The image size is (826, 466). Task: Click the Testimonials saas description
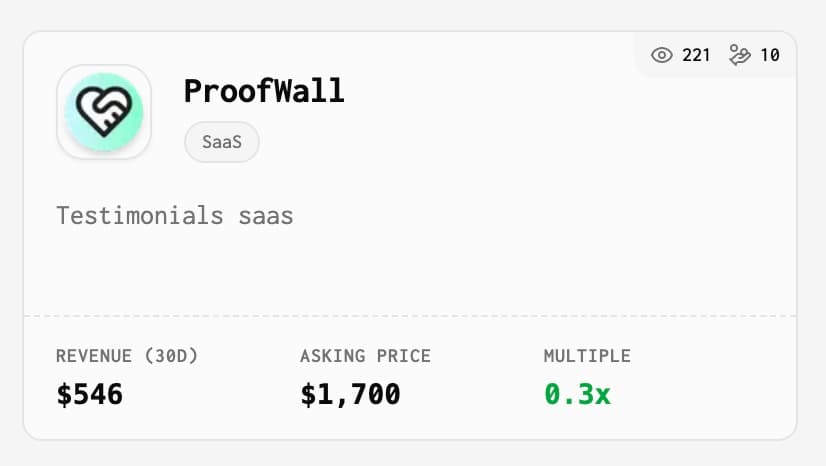175,216
